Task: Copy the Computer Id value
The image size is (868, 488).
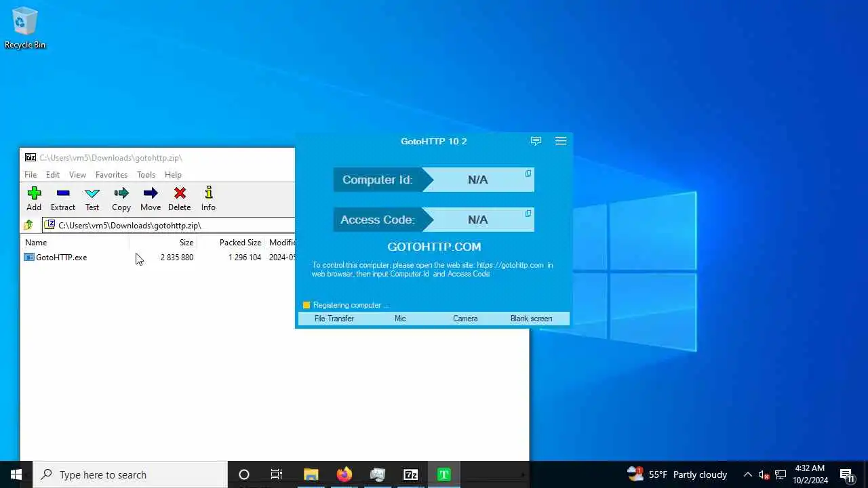Action: point(528,174)
